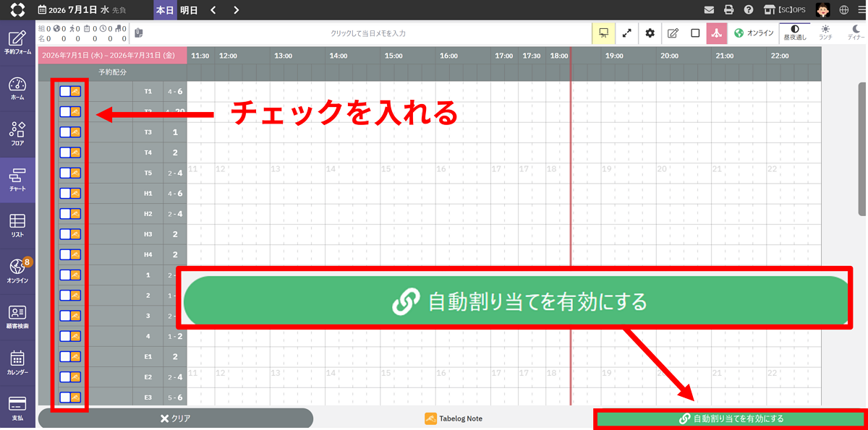Open the カレンダー sidebar item
Image resolution: width=868 pixels, height=430 pixels.
[17, 362]
